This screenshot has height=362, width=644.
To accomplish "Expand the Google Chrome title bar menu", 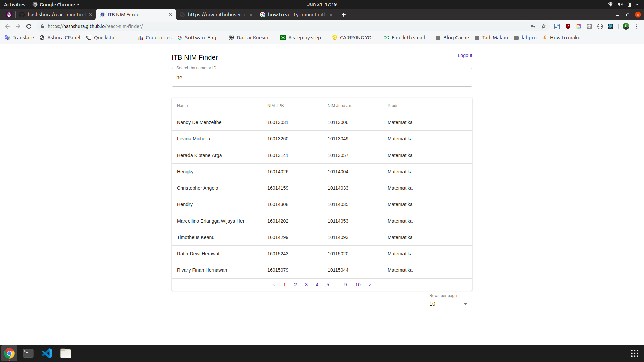I will [56, 4].
